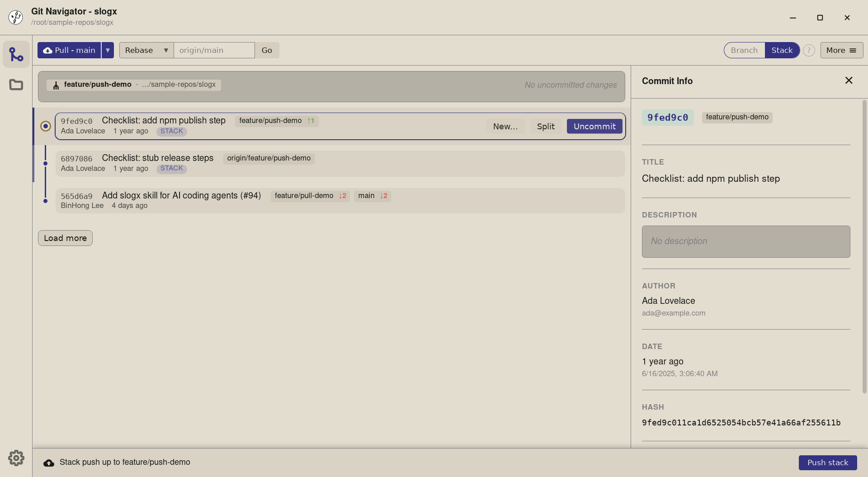Click 'No uncommitted changes' status text
This screenshot has height=477, width=868.
pos(571,85)
